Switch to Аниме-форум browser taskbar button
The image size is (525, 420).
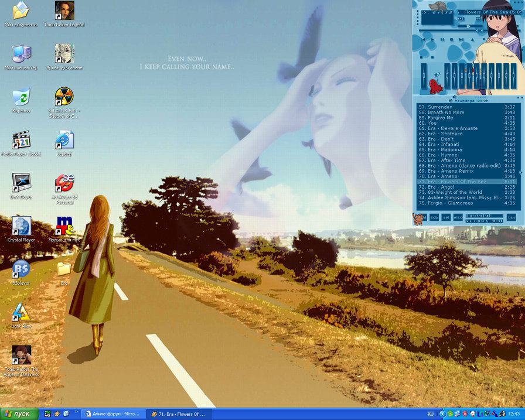point(114,414)
